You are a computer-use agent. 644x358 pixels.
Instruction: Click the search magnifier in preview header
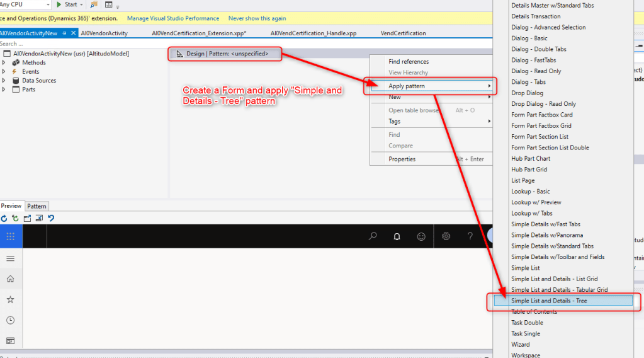373,236
